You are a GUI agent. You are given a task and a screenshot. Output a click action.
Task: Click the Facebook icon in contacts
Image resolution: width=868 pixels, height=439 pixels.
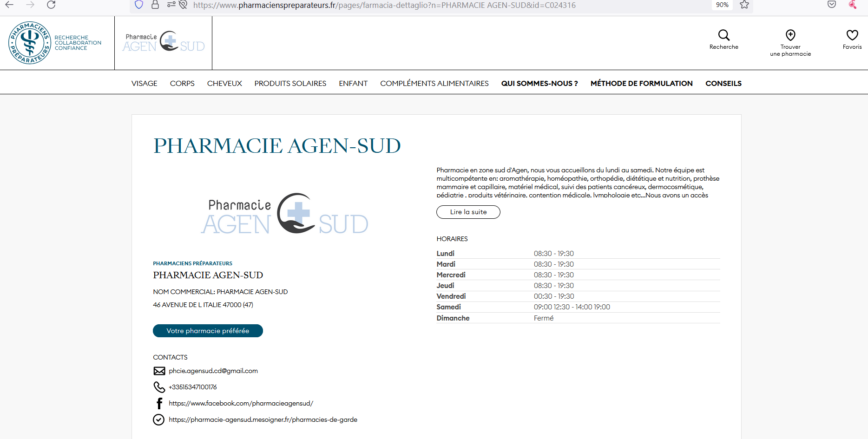[x=159, y=403]
